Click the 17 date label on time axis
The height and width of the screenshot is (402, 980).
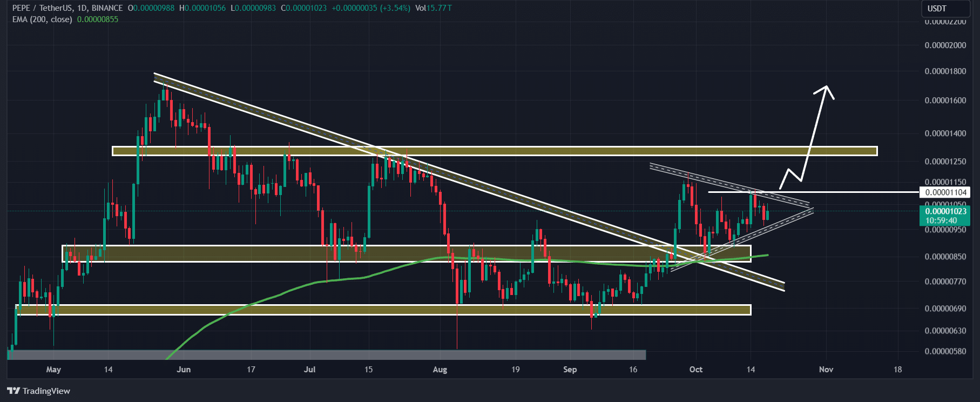251,370
